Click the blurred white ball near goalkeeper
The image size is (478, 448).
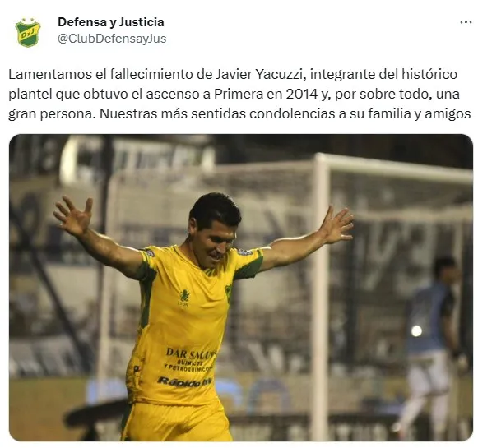416,330
